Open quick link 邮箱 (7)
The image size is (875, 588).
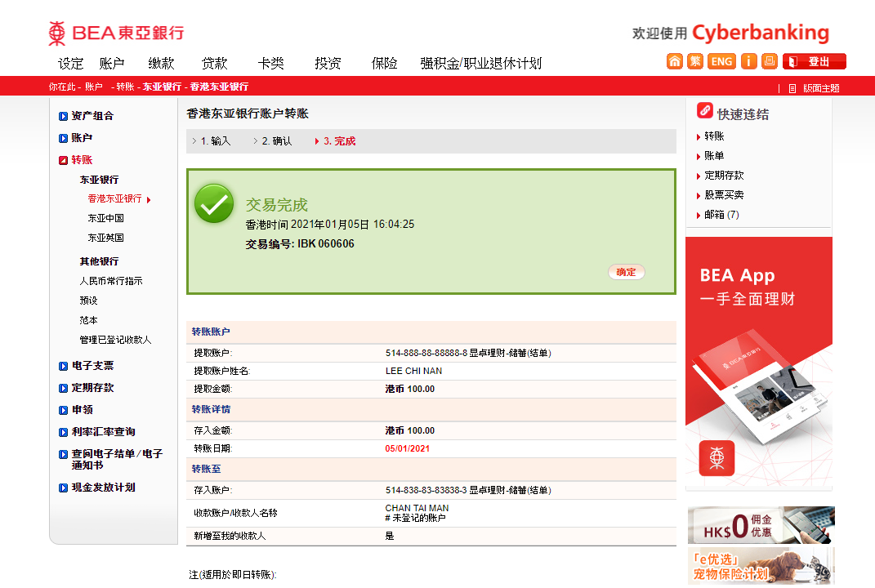[x=721, y=215]
